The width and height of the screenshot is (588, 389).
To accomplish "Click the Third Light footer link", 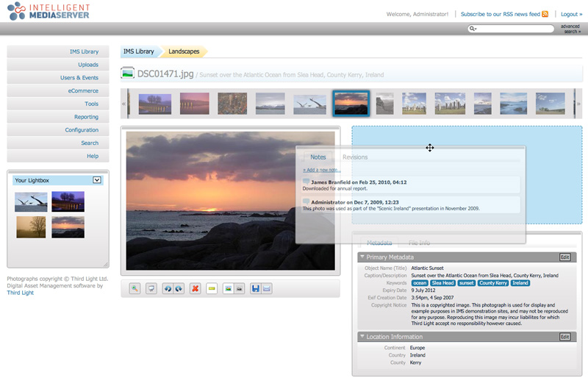I will (x=21, y=293).
